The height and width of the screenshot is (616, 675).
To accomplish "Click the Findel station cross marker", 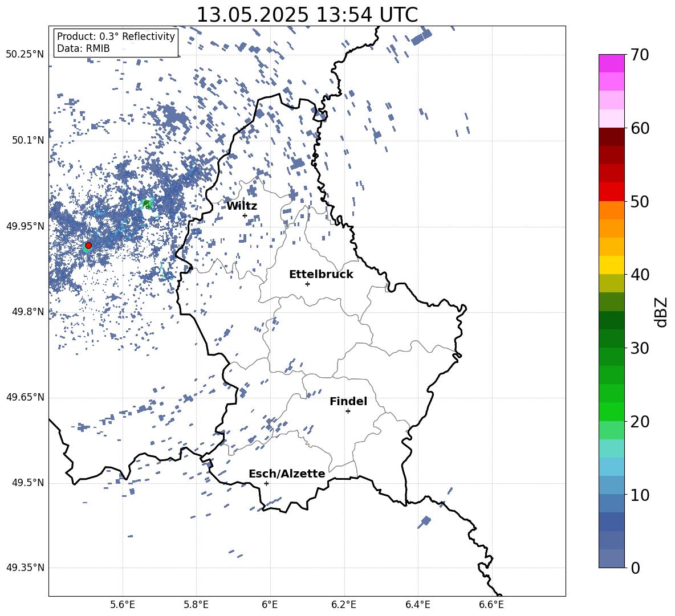I will 348,411.
